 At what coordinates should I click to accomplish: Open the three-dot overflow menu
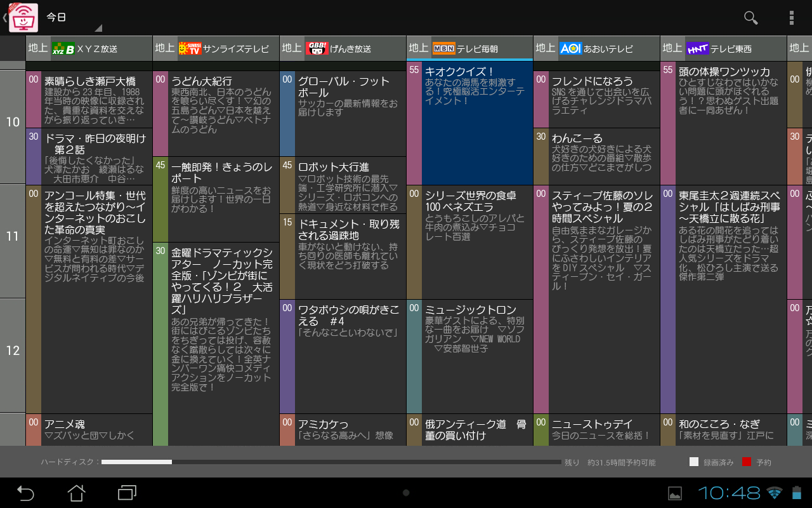(x=791, y=18)
